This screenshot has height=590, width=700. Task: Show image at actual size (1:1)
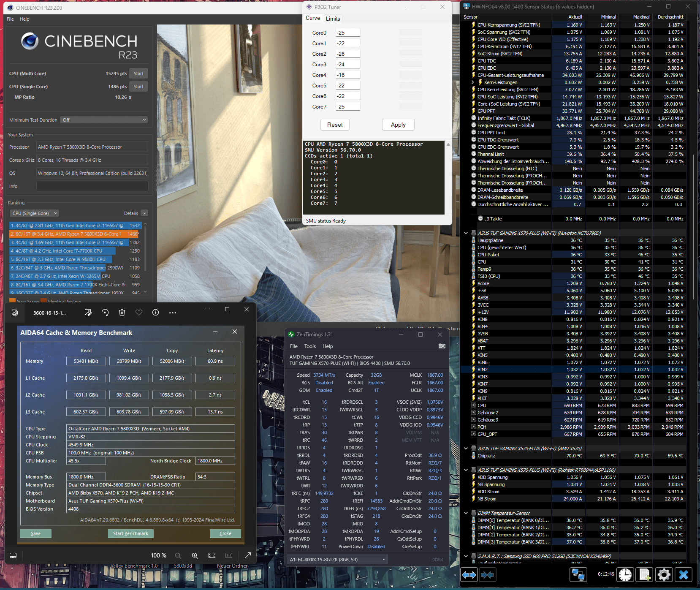pyautogui.click(x=229, y=555)
